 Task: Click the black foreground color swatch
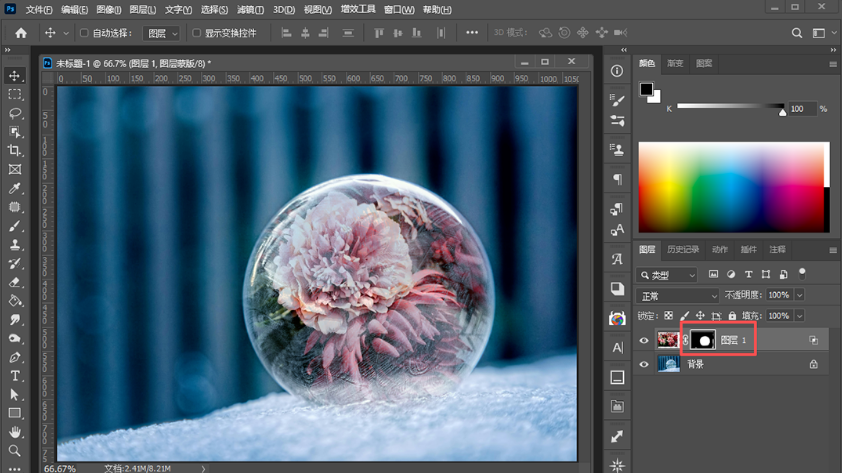[x=646, y=89]
